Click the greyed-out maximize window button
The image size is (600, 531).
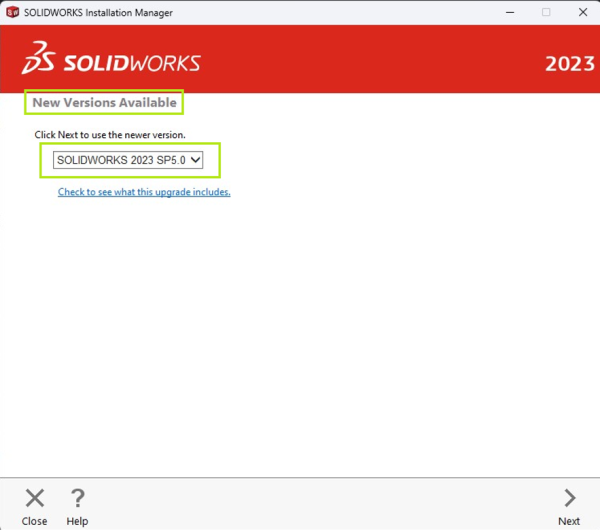click(546, 12)
